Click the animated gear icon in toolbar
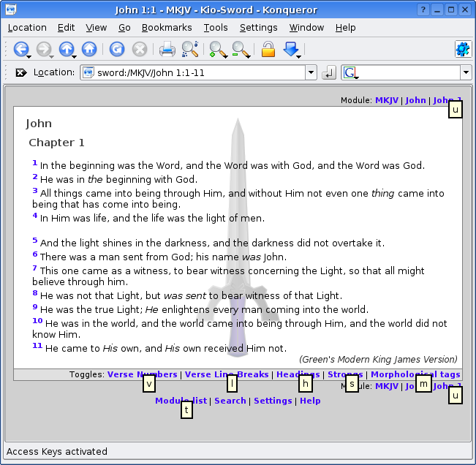Screen dimensions: 476x465 [x=463, y=49]
